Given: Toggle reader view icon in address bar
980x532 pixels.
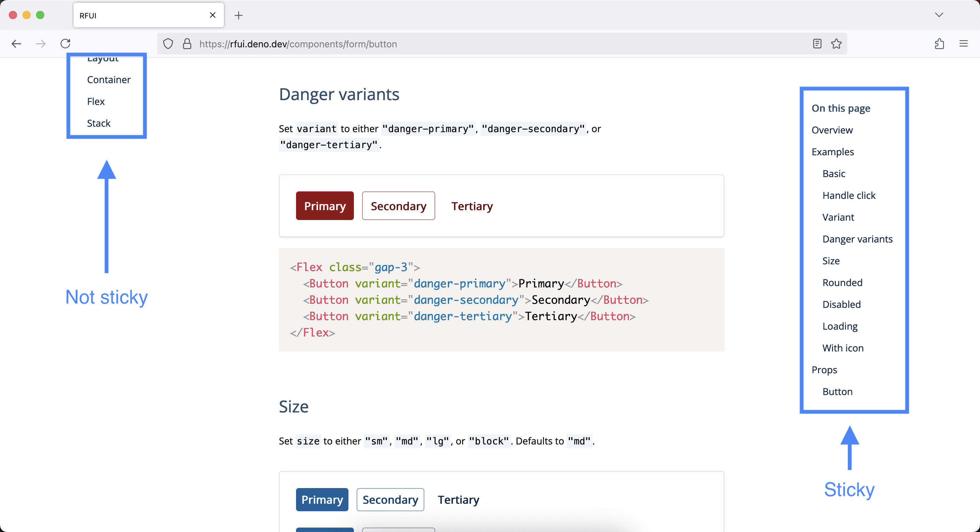Looking at the screenshot, I should pyautogui.click(x=817, y=44).
